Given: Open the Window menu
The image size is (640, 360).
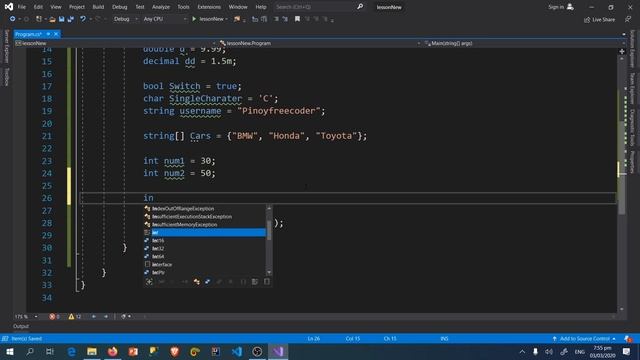Looking at the screenshot, I should pos(238,7).
